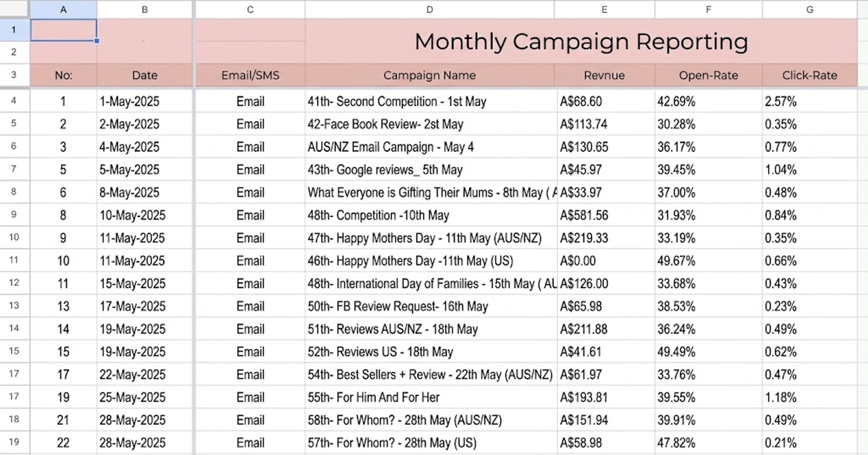Click the Revnue header cell

click(x=604, y=75)
